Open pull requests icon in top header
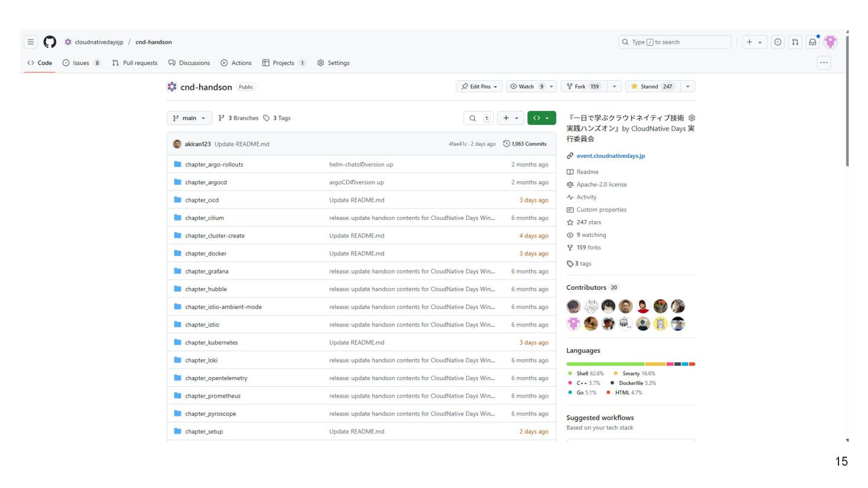 coord(795,42)
